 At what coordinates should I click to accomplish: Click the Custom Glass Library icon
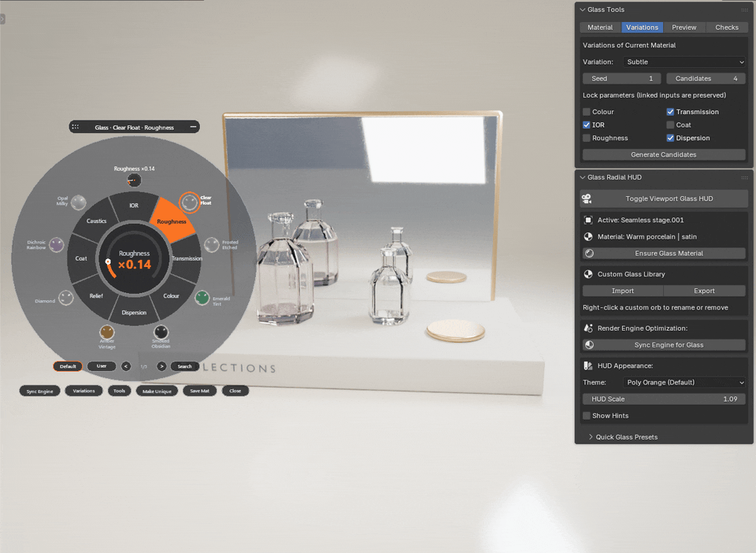(x=588, y=274)
